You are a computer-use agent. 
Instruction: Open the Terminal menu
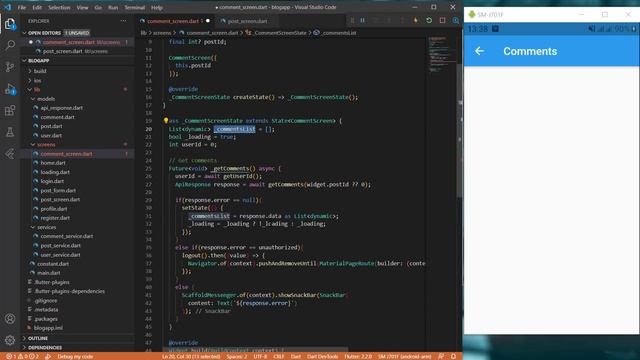[x=135, y=7]
